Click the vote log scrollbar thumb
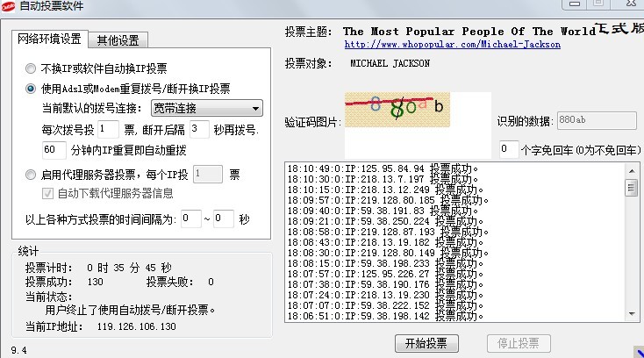 tap(632, 187)
